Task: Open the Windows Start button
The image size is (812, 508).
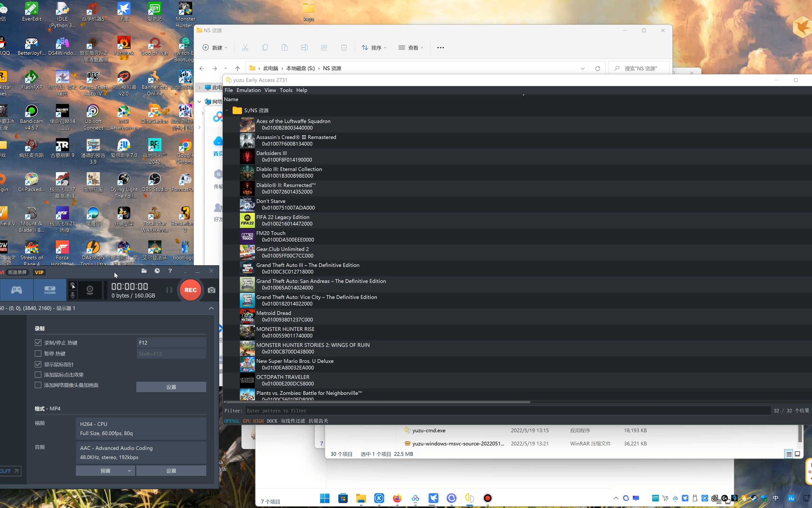Action: 325,498
